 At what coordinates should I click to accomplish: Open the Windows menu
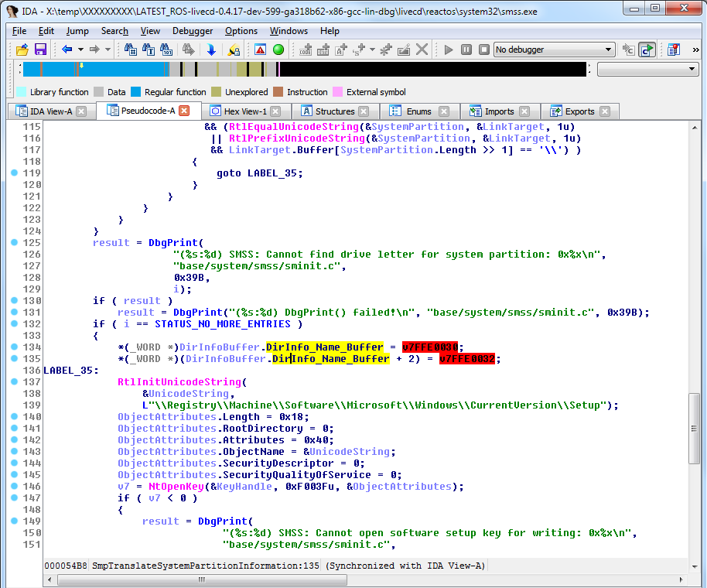(289, 31)
